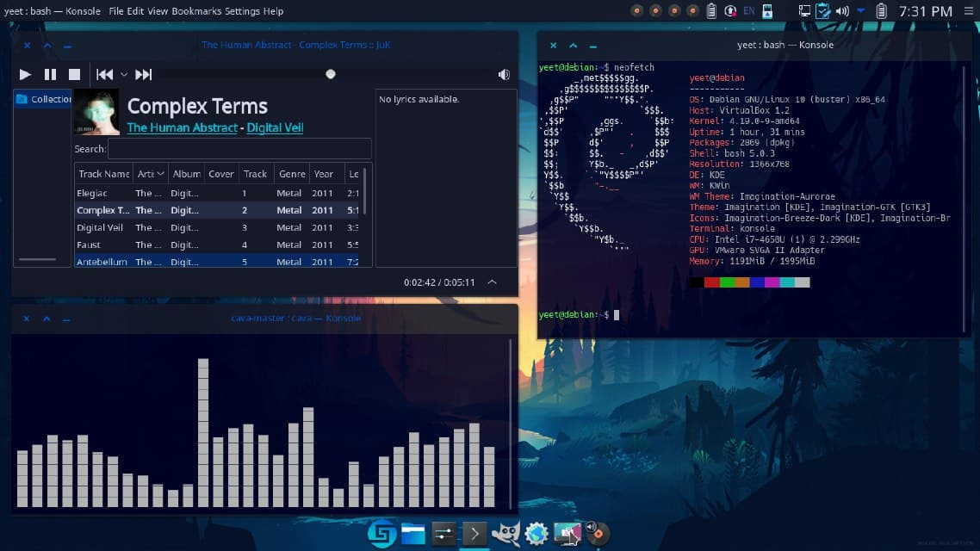Image resolution: width=980 pixels, height=551 pixels.
Task: Open the Settings menu in the top bar
Action: (x=243, y=11)
